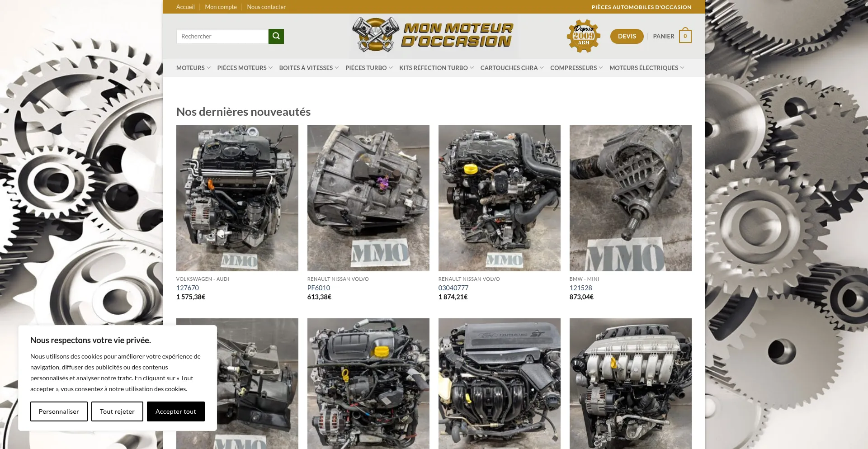Click Tout rejeter in the cookie banner

[117, 411]
